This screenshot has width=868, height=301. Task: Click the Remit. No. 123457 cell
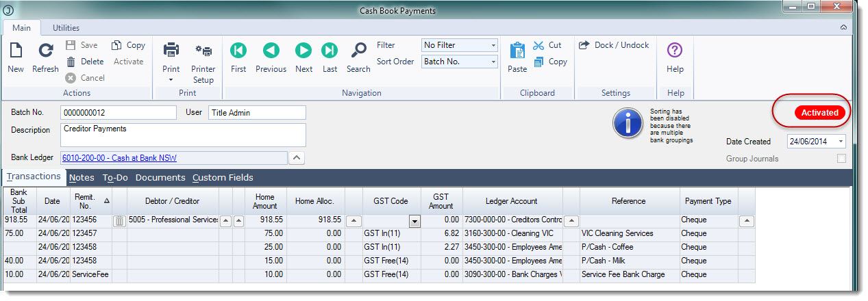coord(90,233)
